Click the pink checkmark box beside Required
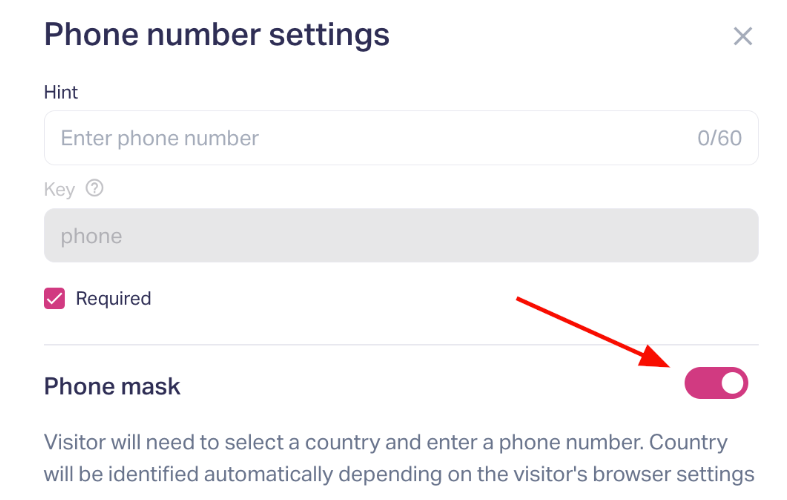Image resolution: width=787 pixels, height=500 pixels. click(x=55, y=298)
